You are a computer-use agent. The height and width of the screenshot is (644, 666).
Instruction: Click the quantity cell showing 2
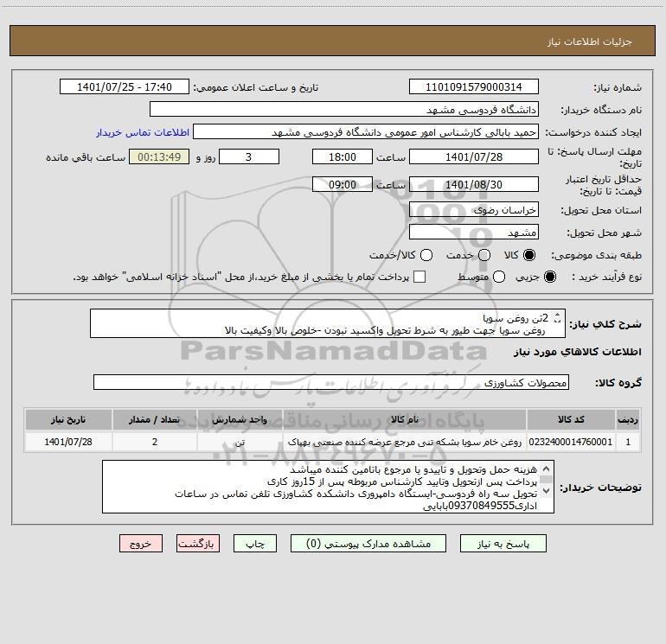coord(155,442)
